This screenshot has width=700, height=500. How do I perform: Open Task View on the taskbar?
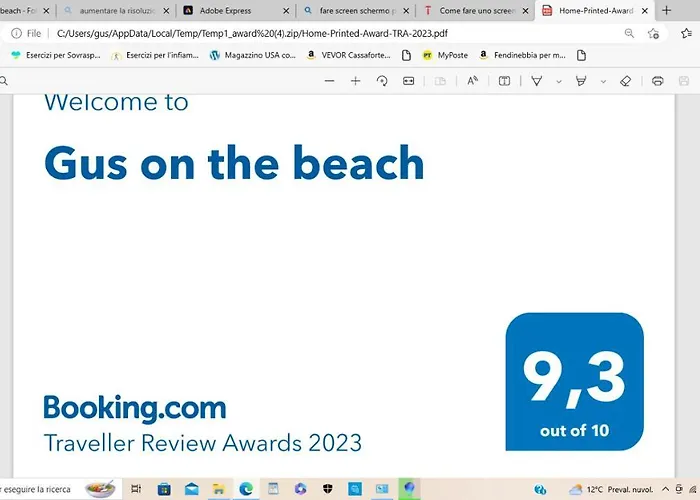coord(136,489)
